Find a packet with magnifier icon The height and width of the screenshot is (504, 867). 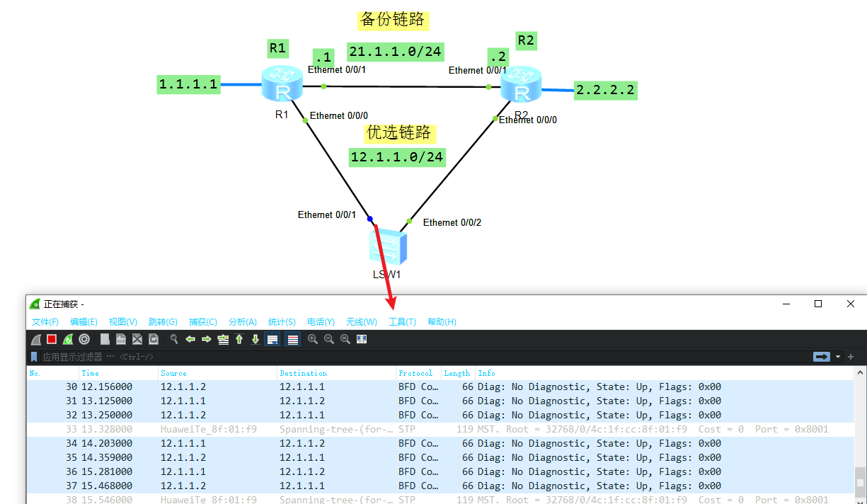coord(174,339)
